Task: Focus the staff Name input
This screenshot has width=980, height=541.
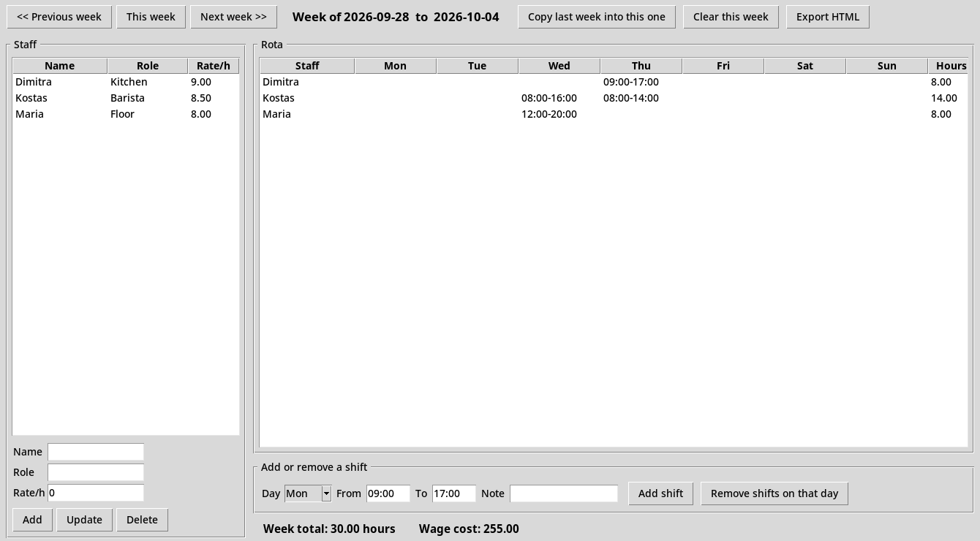Action: 96,452
